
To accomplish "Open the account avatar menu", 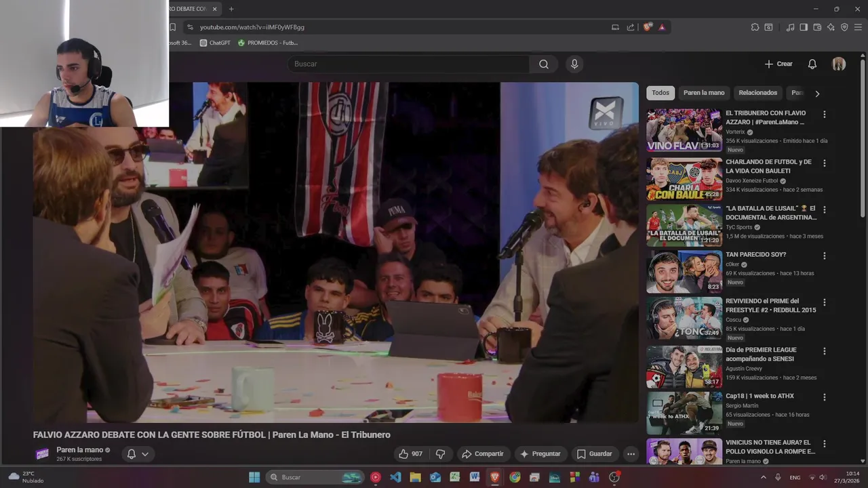I will tap(839, 64).
